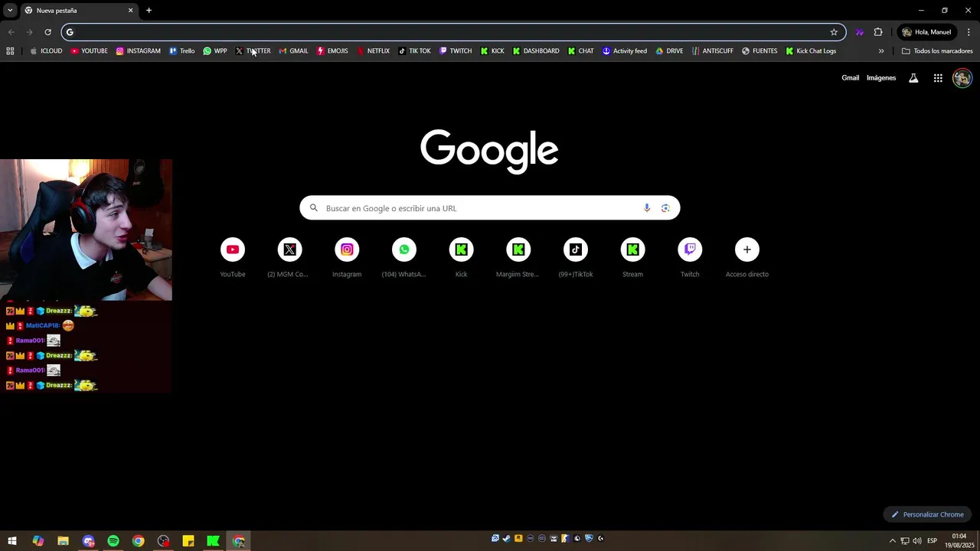Open the WPP bookmark
Image resolution: width=980 pixels, height=551 pixels.
tap(215, 51)
